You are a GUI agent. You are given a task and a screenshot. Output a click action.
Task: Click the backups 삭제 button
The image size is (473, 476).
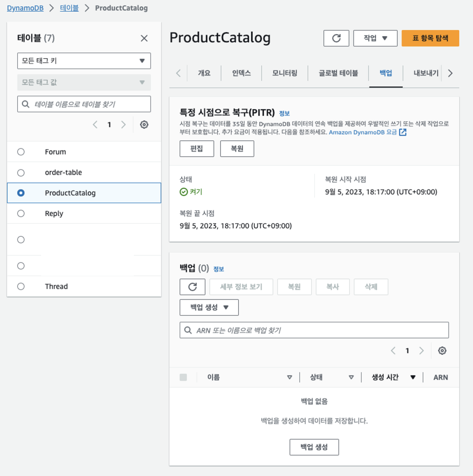pyautogui.click(x=371, y=287)
